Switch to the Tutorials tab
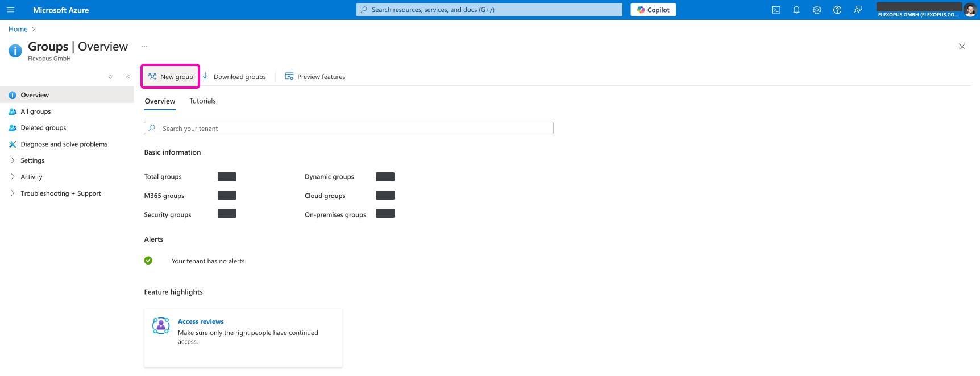Screen dimensions: 980x376 tap(202, 101)
